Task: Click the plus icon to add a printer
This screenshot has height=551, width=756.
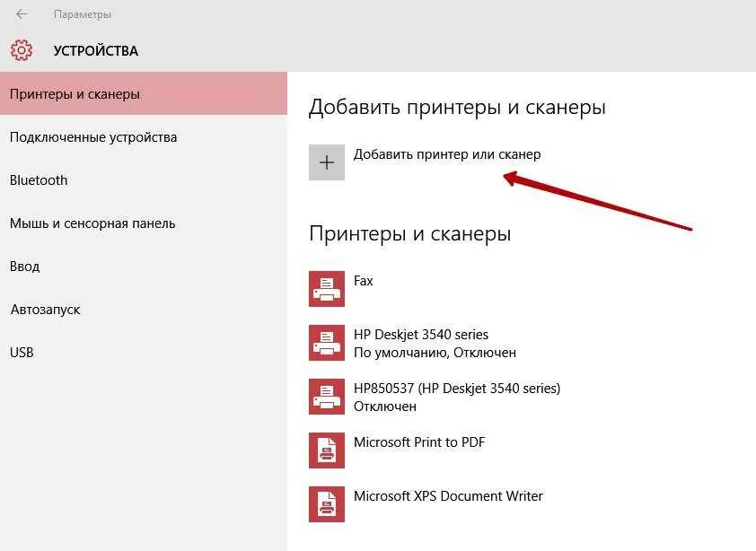Action: pyautogui.click(x=327, y=162)
